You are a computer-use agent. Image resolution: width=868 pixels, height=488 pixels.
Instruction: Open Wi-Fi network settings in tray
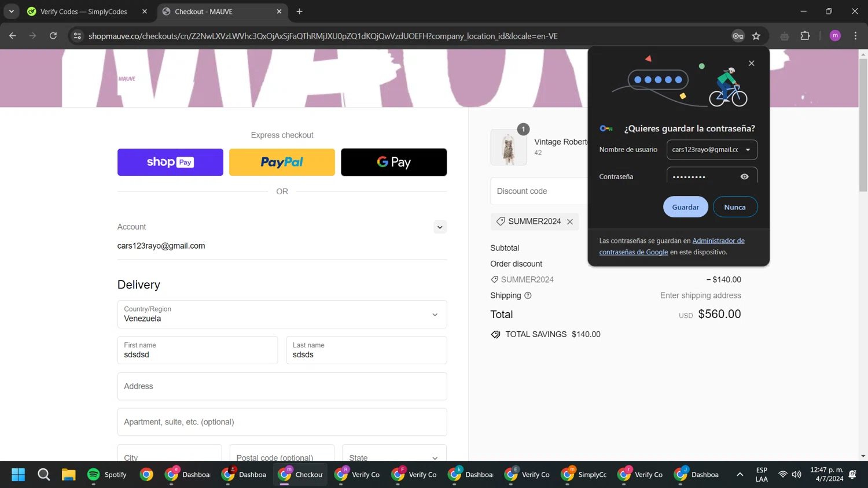click(x=783, y=475)
